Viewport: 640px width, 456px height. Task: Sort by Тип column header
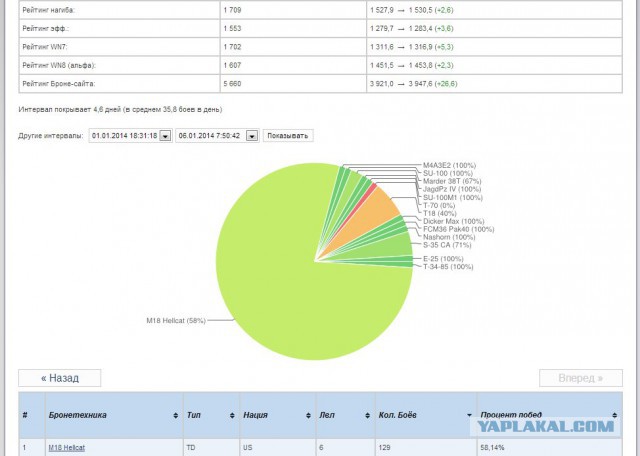click(x=211, y=415)
